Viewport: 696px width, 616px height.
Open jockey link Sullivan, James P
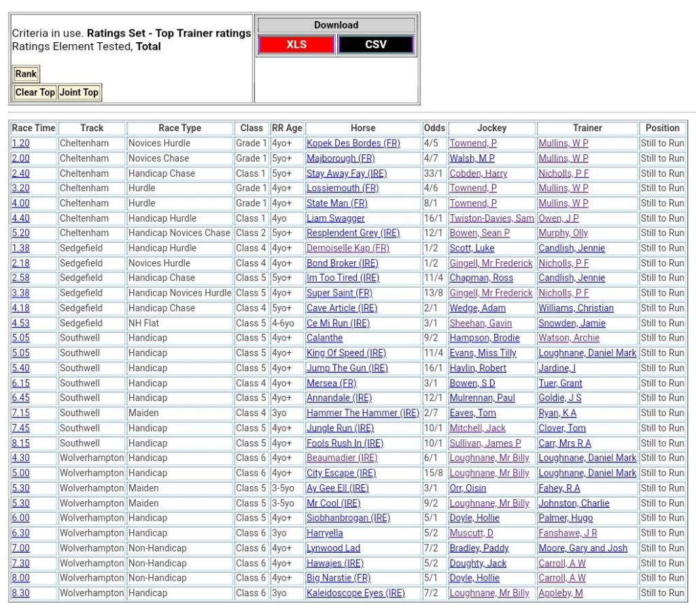click(x=485, y=443)
